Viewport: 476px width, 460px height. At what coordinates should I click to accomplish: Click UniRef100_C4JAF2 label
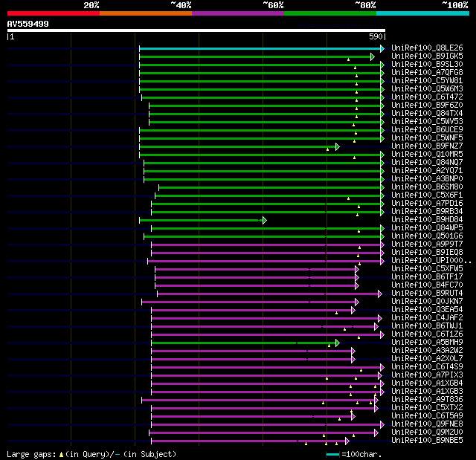tap(427, 318)
